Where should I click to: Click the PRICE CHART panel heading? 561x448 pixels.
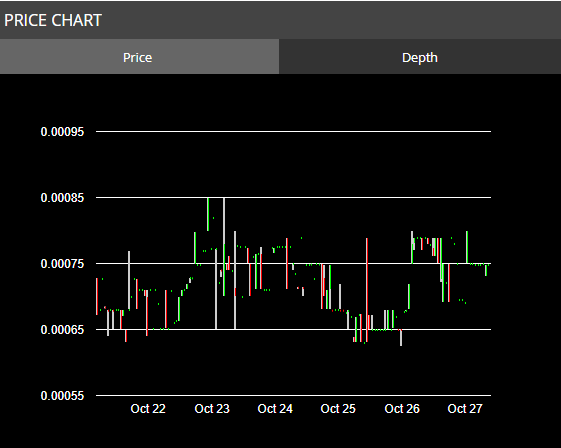[x=53, y=20]
